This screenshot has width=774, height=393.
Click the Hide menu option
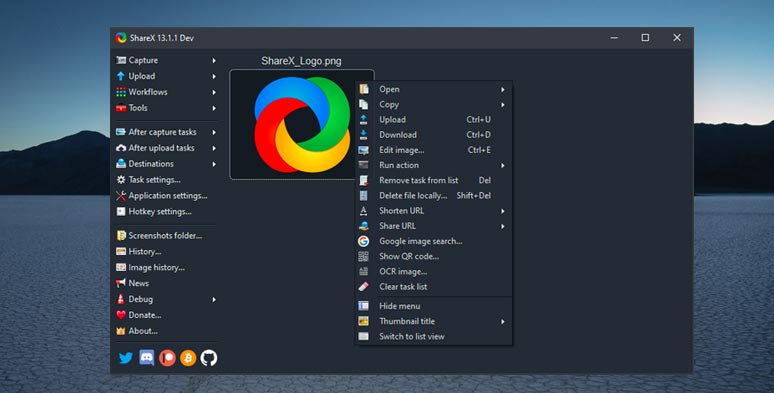[x=433, y=306]
